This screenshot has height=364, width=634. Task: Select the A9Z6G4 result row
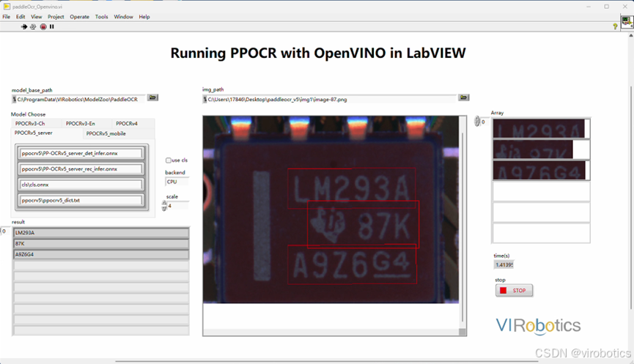(x=101, y=255)
